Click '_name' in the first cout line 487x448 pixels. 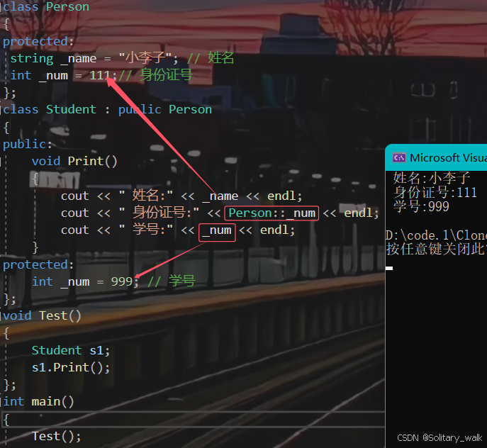(220, 196)
